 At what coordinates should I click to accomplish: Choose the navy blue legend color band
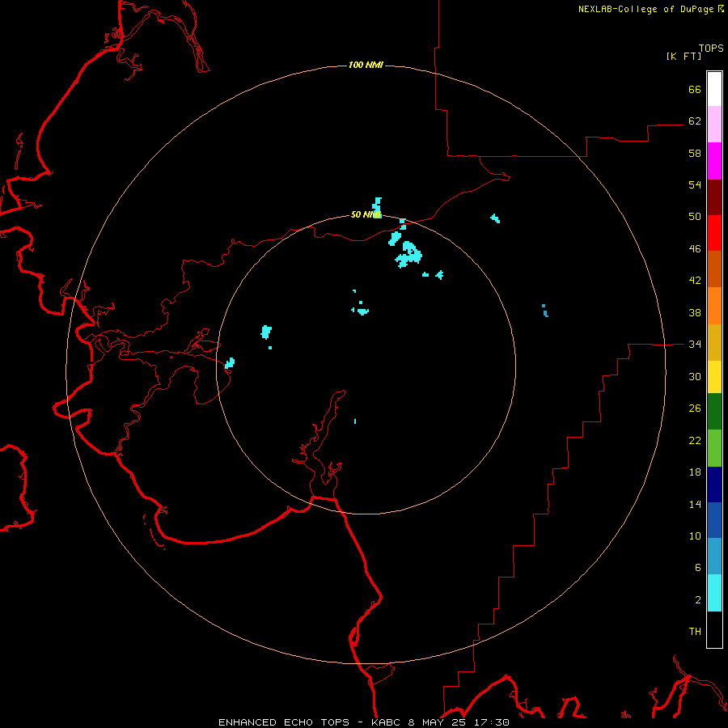pos(714,485)
